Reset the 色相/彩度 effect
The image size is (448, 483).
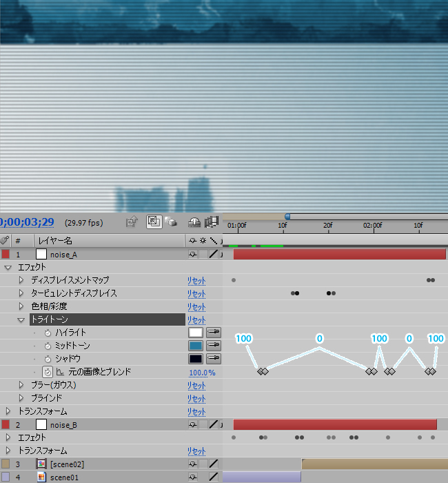point(196,306)
